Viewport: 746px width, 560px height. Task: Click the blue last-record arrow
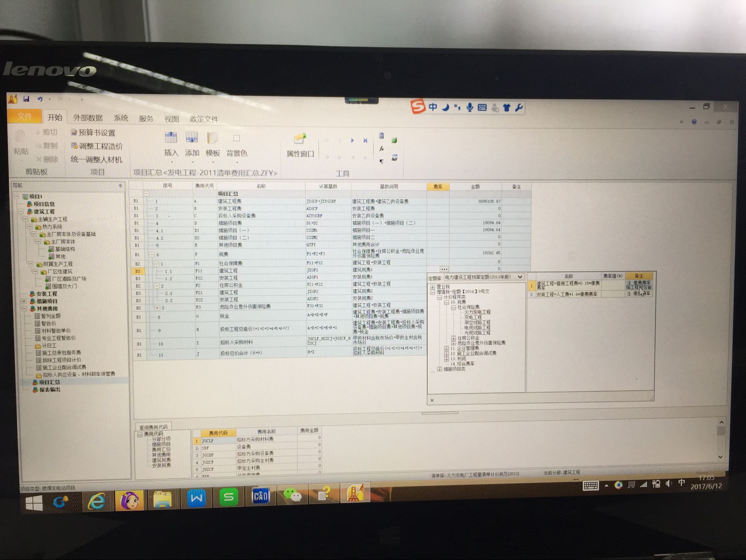point(365,140)
